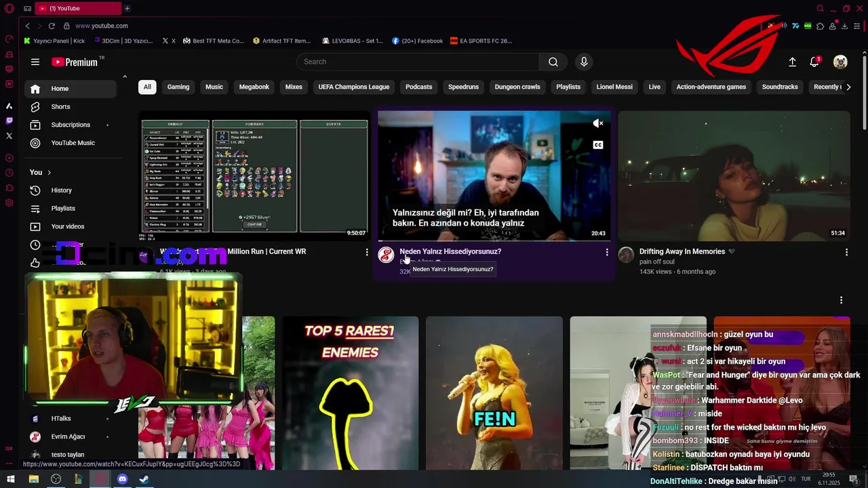Open Home in the sidebar

tap(71, 89)
